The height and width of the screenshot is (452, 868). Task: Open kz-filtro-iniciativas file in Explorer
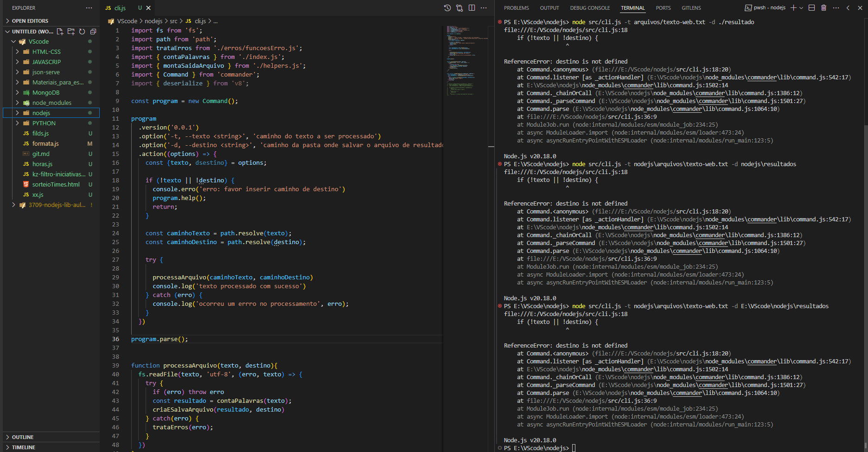(x=51, y=174)
